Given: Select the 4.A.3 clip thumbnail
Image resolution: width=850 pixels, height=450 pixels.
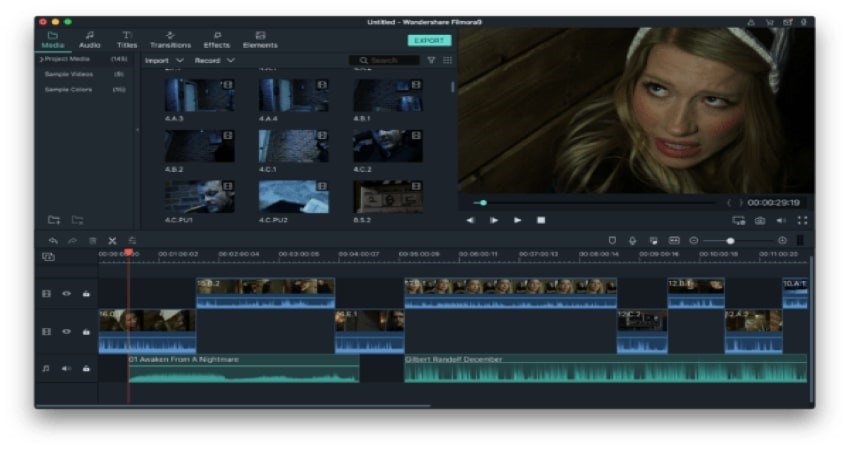Looking at the screenshot, I should click(x=199, y=95).
